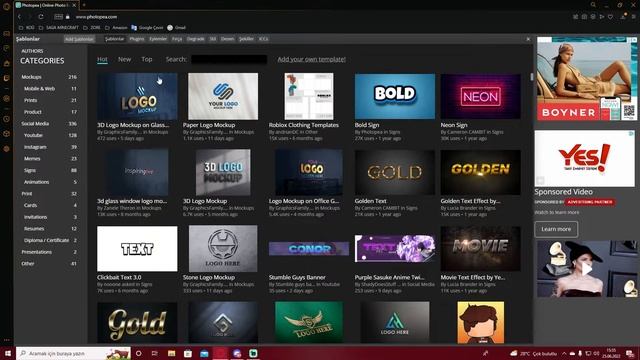Viewport: 640px width, 360px height.
Task: Open the Movie Text Effect thumbnail
Action: pos(480,249)
